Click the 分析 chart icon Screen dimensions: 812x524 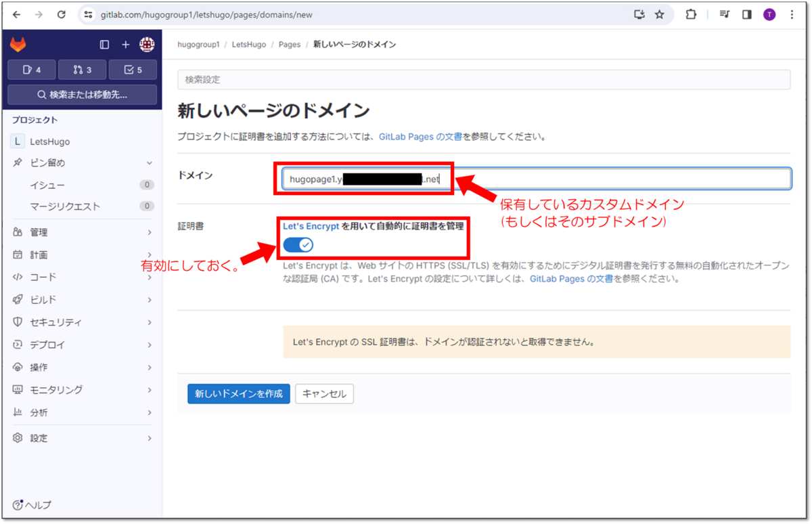[18, 412]
